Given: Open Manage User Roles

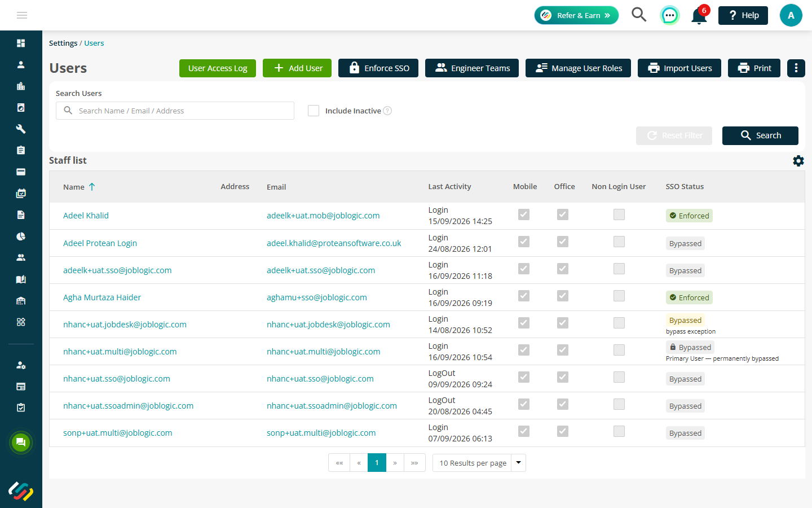Looking at the screenshot, I should coord(578,68).
